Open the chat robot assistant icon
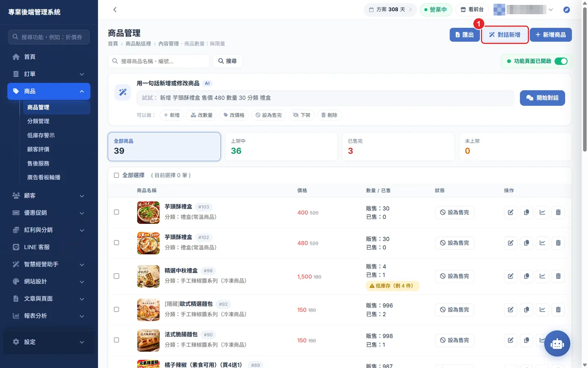 click(557, 343)
